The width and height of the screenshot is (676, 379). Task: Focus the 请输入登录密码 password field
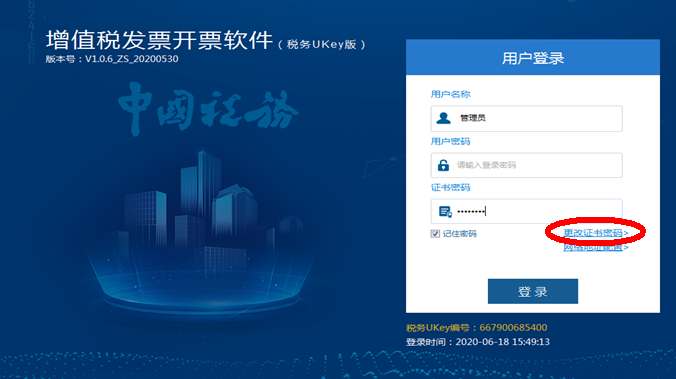pyautogui.click(x=526, y=165)
